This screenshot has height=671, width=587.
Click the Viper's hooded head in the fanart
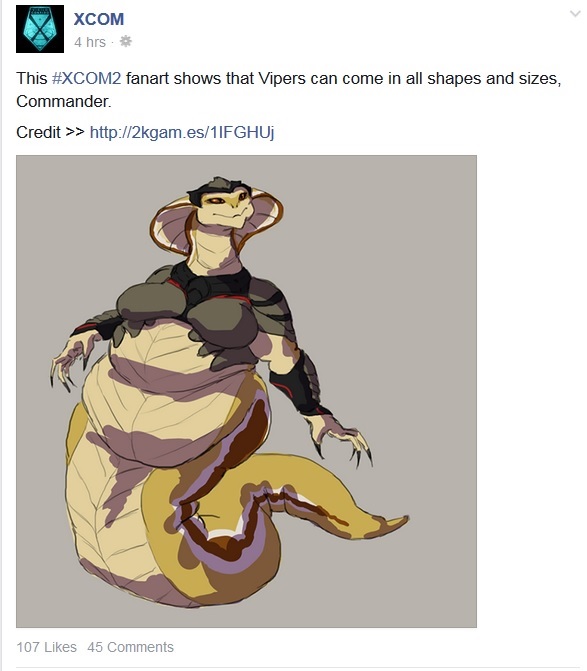216,216
